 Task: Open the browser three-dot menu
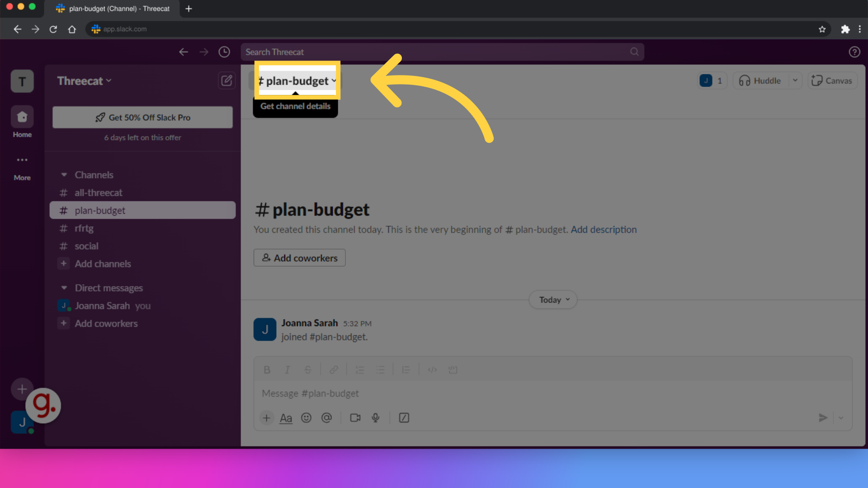point(860,29)
